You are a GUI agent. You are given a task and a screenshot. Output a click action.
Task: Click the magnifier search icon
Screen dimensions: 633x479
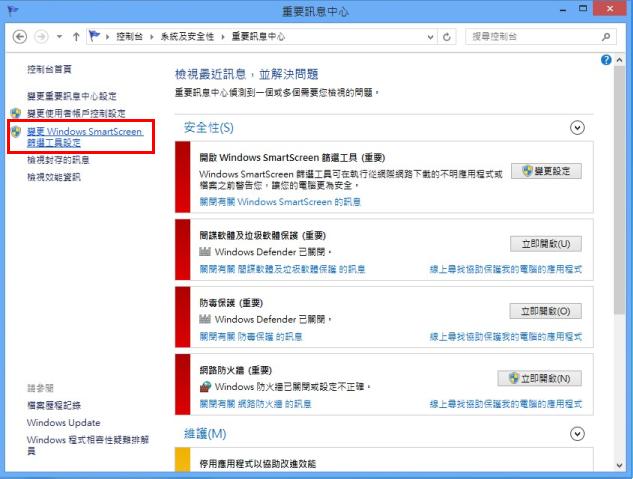606,37
